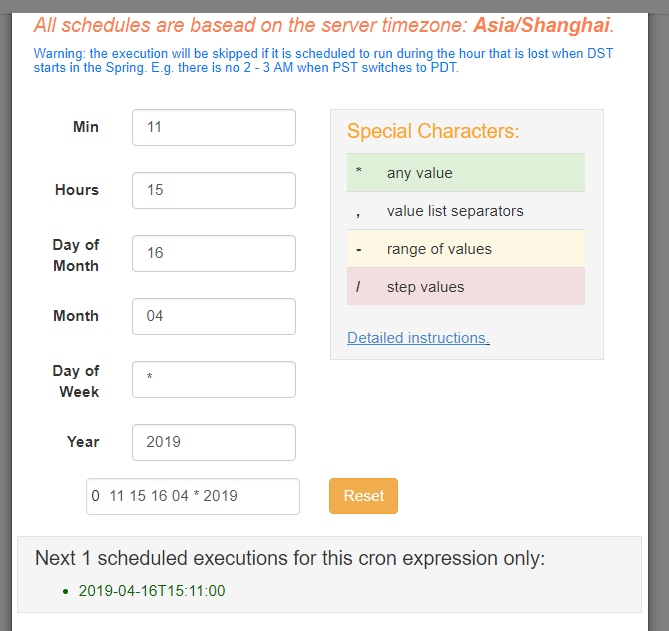The width and height of the screenshot is (669, 631).
Task: Select the Day of Week field
Action: coord(214,379)
